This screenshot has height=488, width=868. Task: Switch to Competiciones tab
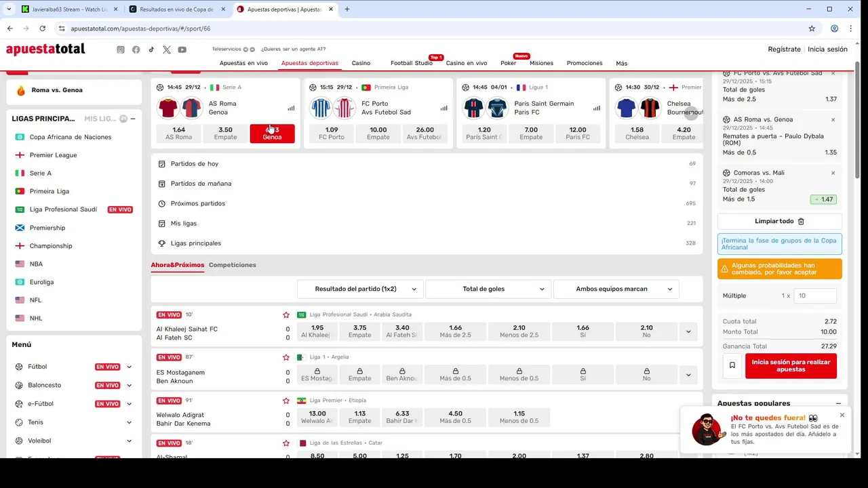coord(233,265)
